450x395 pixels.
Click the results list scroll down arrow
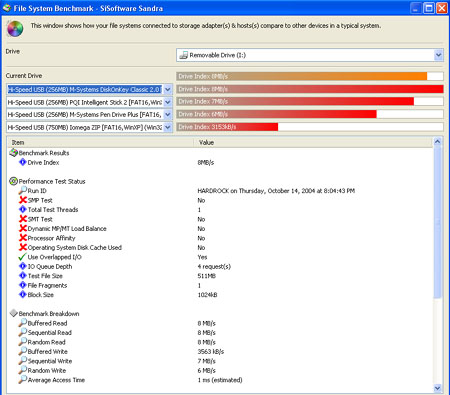click(438, 388)
